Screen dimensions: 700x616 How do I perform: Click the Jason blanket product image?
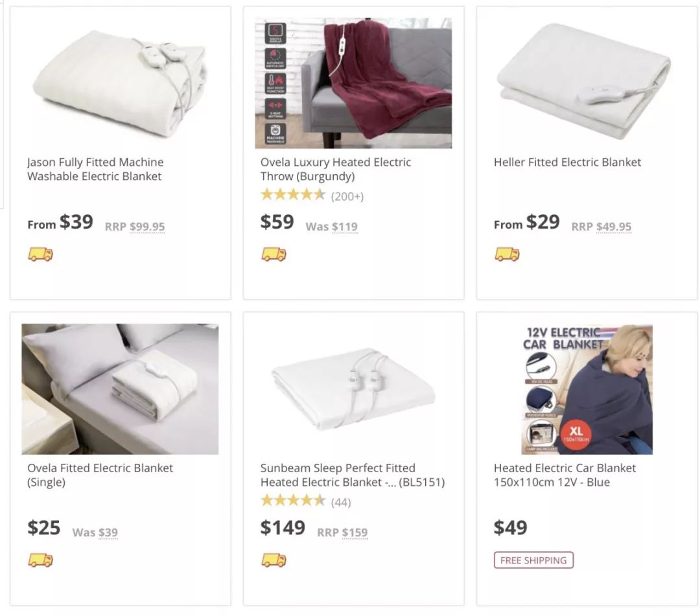[x=120, y=83]
